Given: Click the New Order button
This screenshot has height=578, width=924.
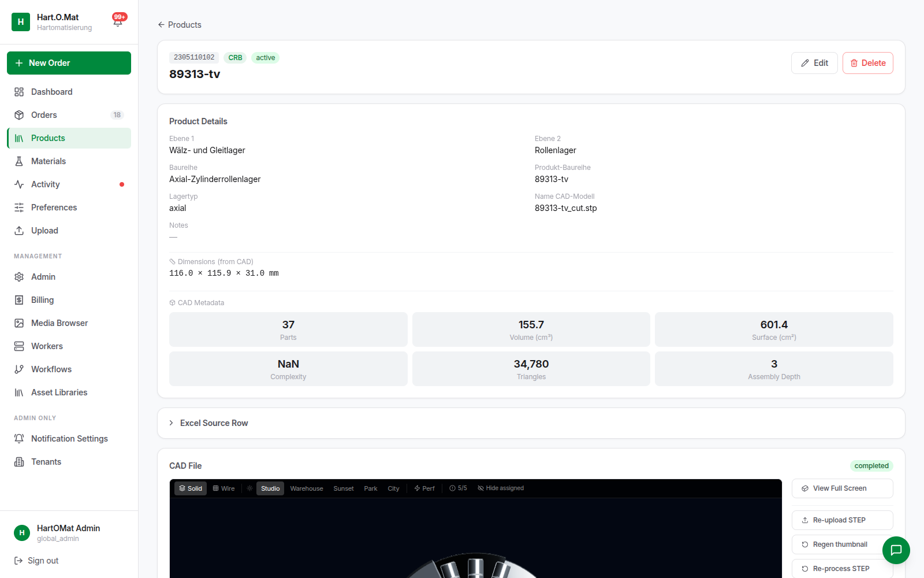Looking at the screenshot, I should coord(69,63).
